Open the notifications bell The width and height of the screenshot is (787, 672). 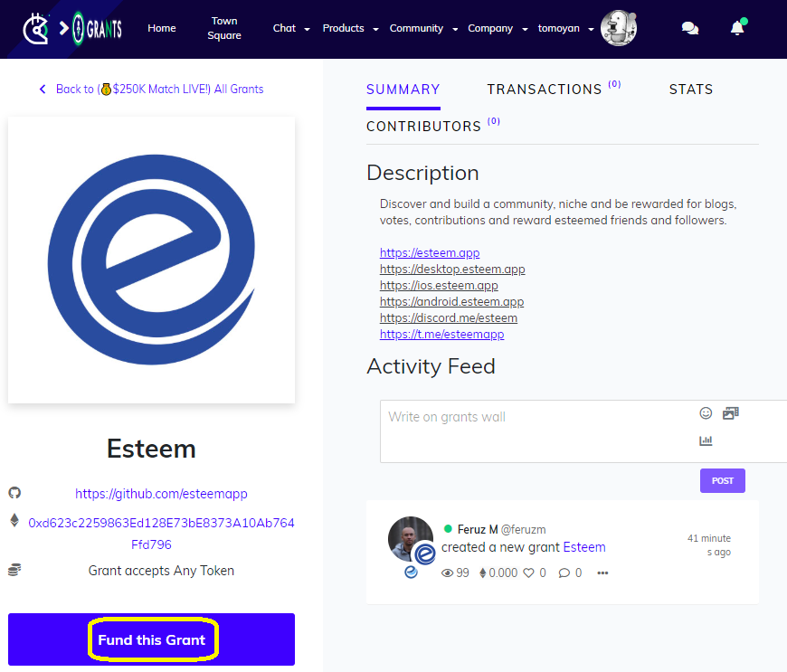click(x=737, y=28)
